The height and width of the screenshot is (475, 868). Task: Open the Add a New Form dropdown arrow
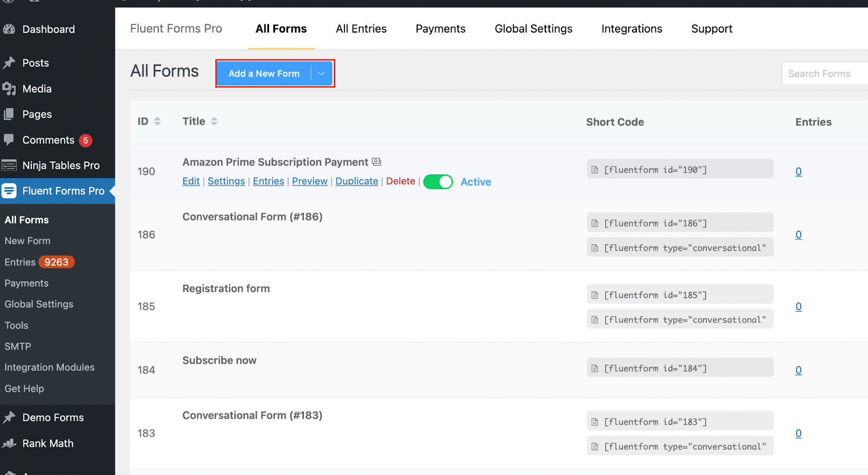pos(321,73)
